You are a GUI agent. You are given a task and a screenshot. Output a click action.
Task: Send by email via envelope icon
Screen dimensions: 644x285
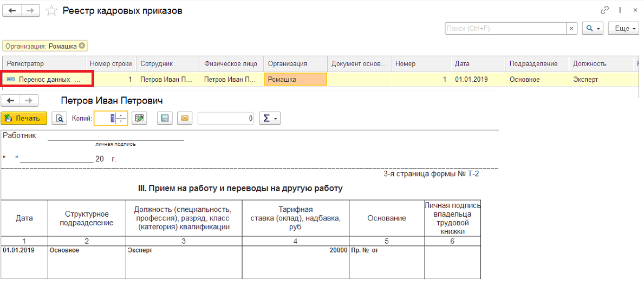click(x=184, y=118)
